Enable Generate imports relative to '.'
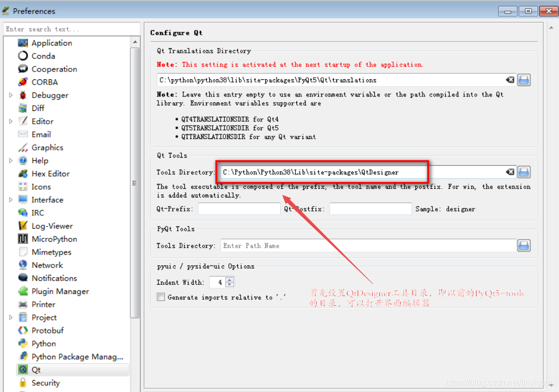Screen dimensions: 559x392 click(161, 297)
